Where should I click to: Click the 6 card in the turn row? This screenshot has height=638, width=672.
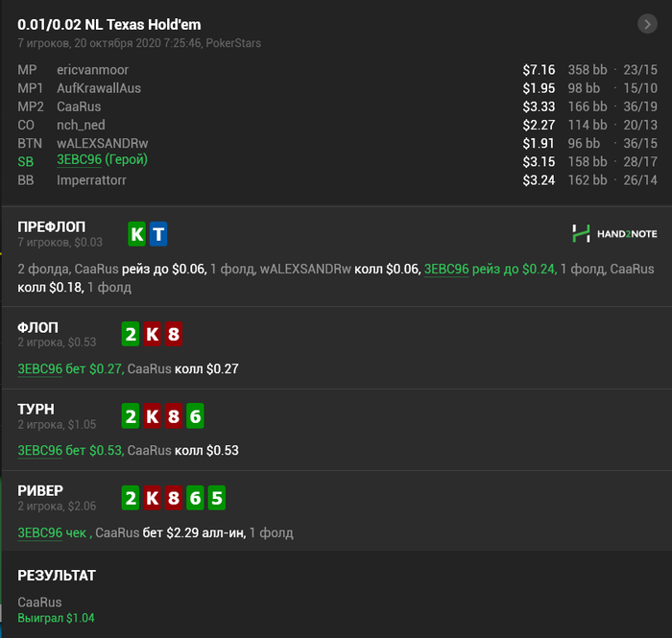tap(195, 416)
